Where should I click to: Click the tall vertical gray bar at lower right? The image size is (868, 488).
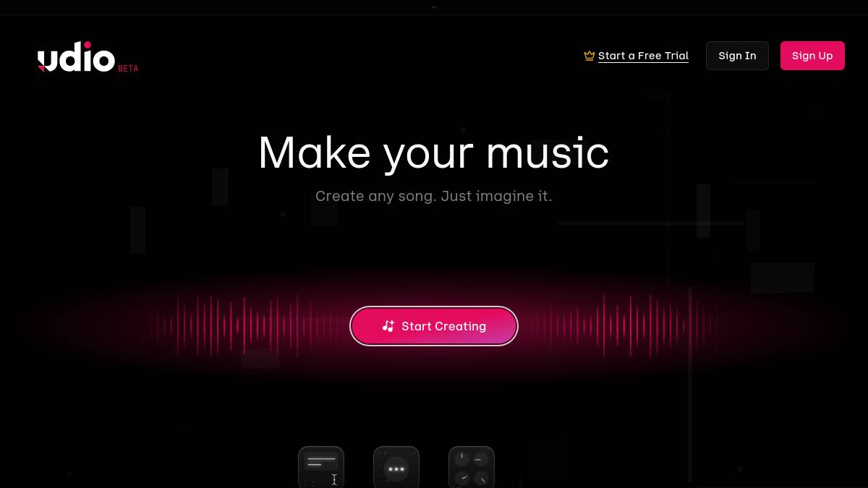point(690,383)
